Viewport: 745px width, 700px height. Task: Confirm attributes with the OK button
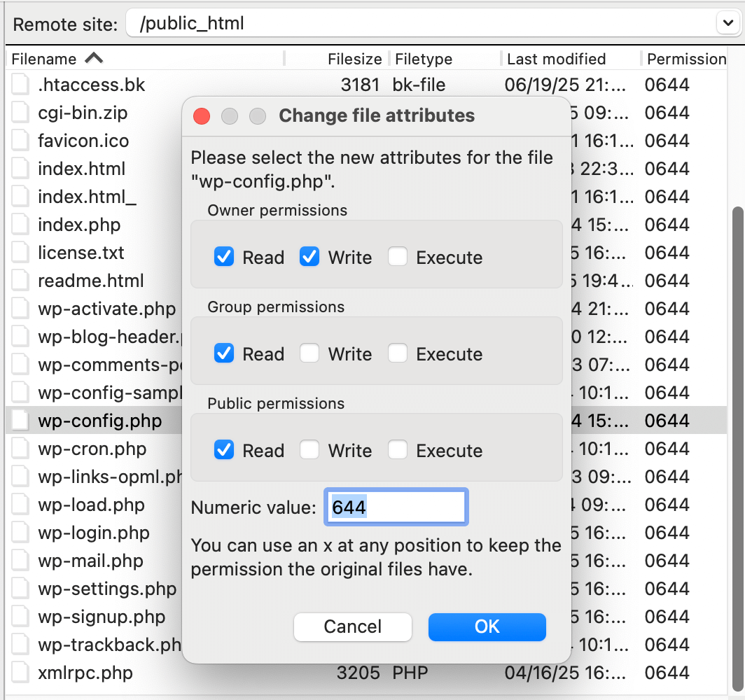click(487, 627)
